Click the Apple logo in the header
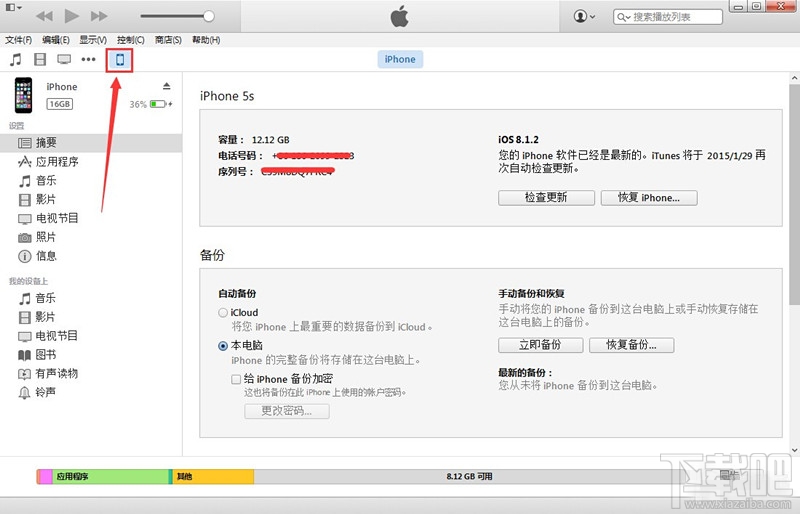 click(399, 16)
